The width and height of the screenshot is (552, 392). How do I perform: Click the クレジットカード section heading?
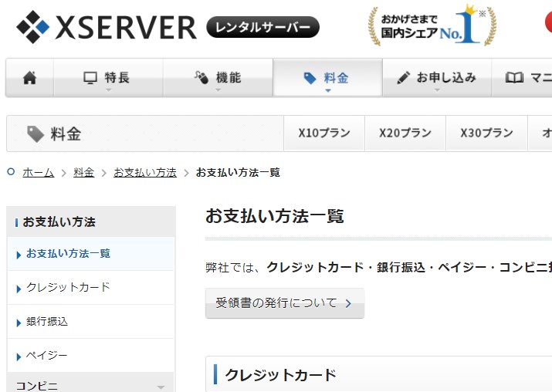click(280, 375)
